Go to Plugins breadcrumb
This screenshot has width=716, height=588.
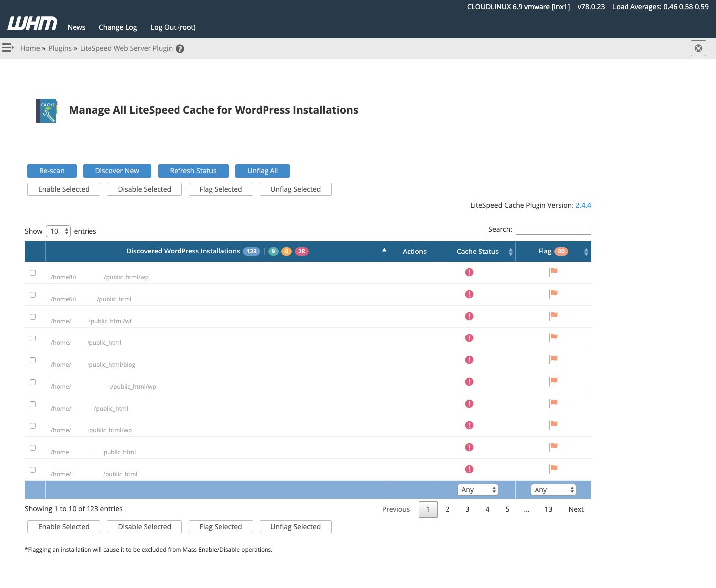[60, 48]
